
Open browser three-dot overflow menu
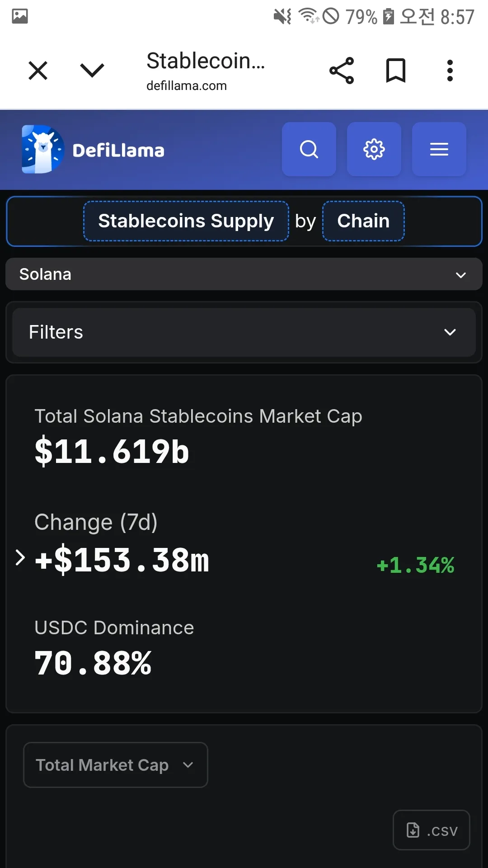(x=450, y=71)
